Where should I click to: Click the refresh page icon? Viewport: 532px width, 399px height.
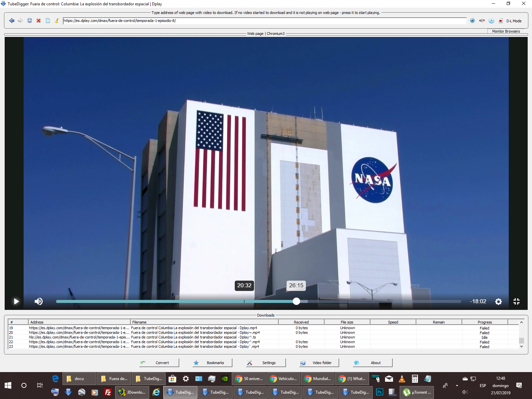30,21
